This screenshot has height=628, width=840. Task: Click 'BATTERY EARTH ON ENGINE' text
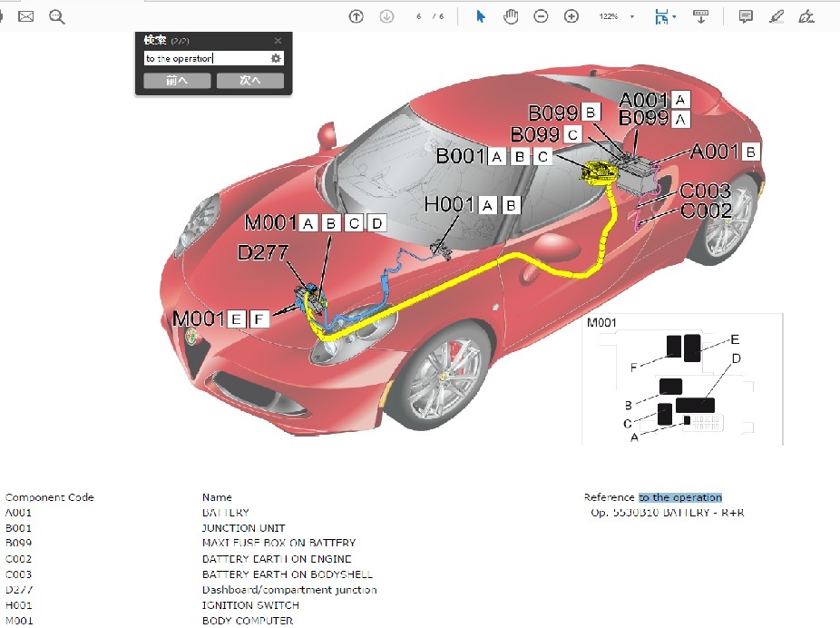277,559
